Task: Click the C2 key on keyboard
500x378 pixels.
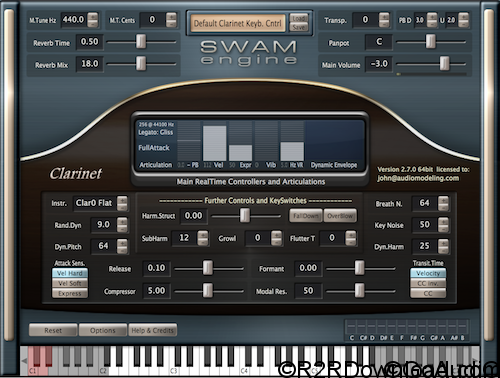Action: pos(103,370)
